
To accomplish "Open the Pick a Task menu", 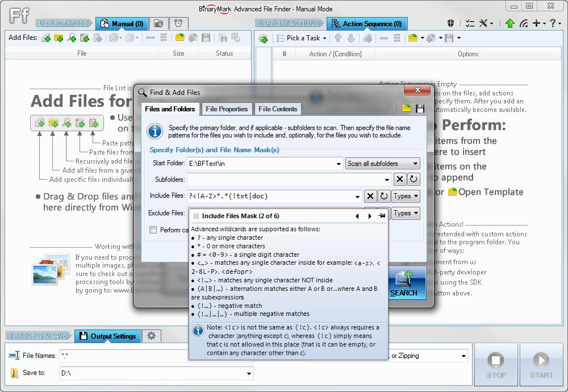I will (x=302, y=37).
